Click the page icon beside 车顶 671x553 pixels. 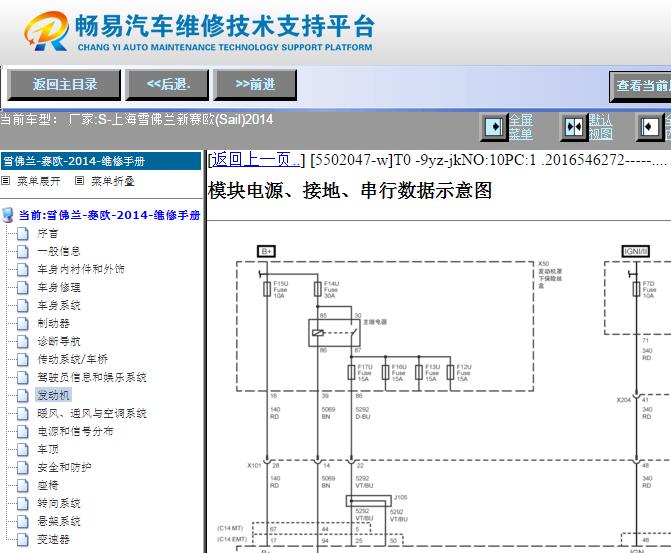[23, 449]
